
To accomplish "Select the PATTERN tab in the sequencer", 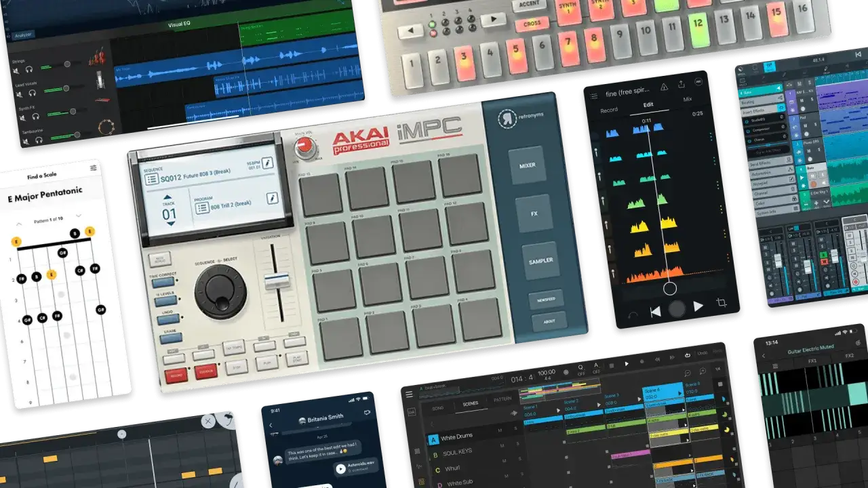I will pyautogui.click(x=503, y=399).
